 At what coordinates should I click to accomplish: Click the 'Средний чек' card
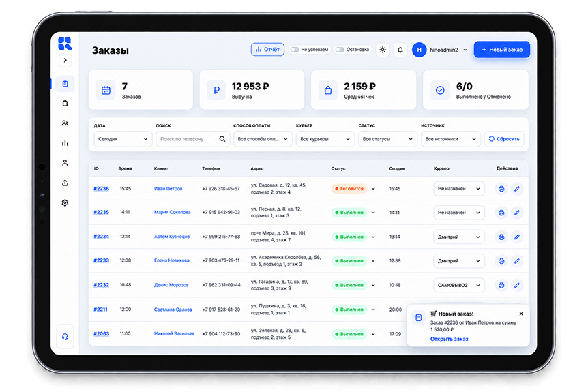[364, 90]
